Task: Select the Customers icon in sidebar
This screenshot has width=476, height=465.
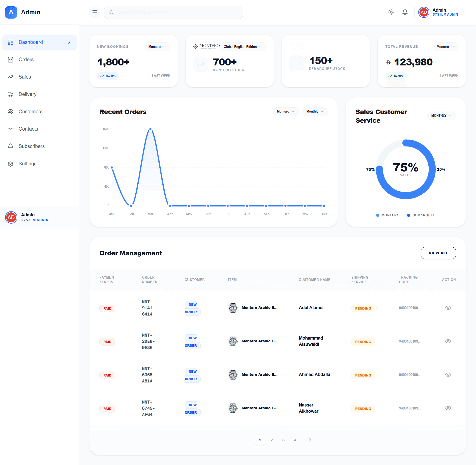Action: 11,112
